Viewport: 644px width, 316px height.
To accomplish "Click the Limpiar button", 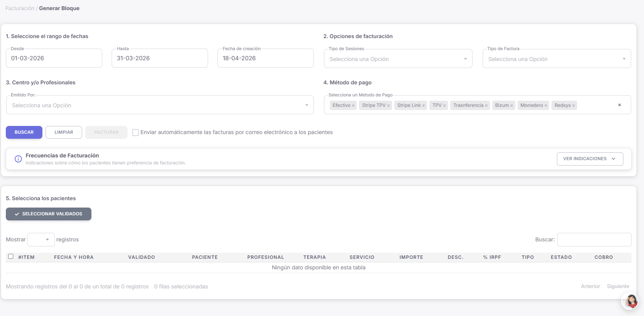I will click(64, 133).
